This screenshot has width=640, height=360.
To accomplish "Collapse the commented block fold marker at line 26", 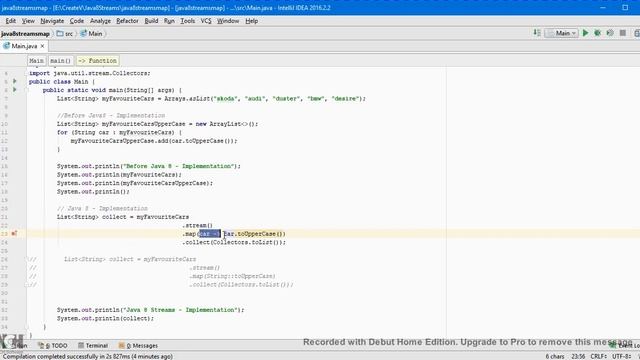I will click(27, 259).
